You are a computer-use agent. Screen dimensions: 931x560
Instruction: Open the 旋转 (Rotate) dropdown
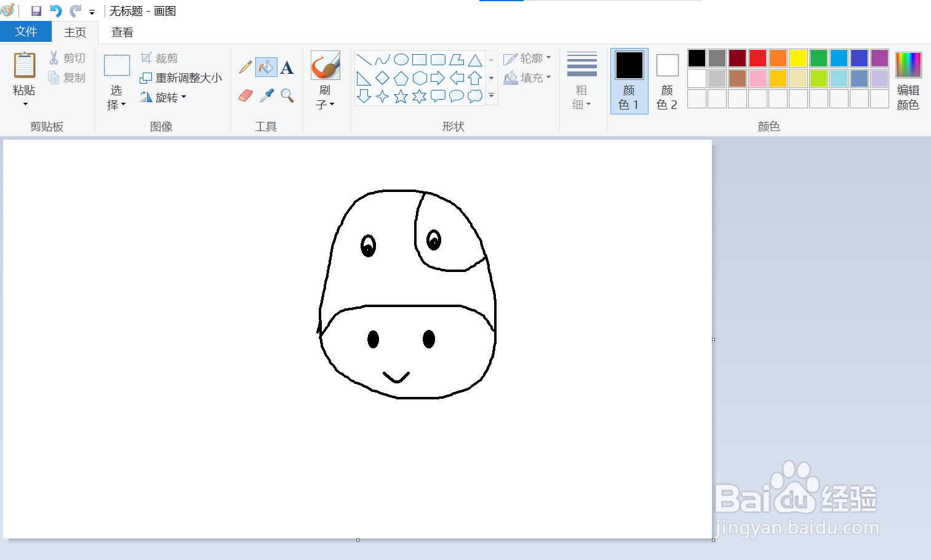click(x=162, y=97)
